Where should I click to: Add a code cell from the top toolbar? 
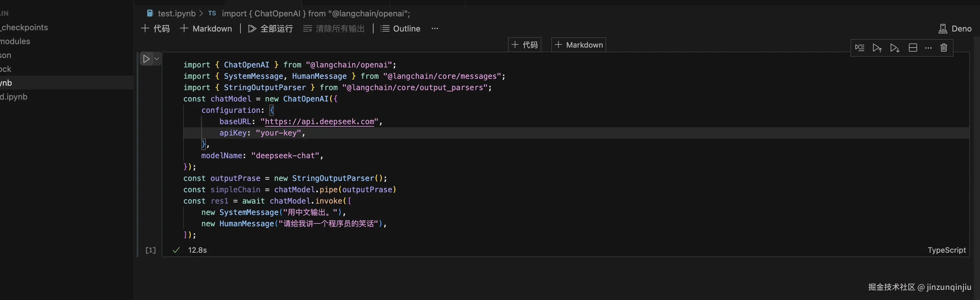pyautogui.click(x=155, y=29)
